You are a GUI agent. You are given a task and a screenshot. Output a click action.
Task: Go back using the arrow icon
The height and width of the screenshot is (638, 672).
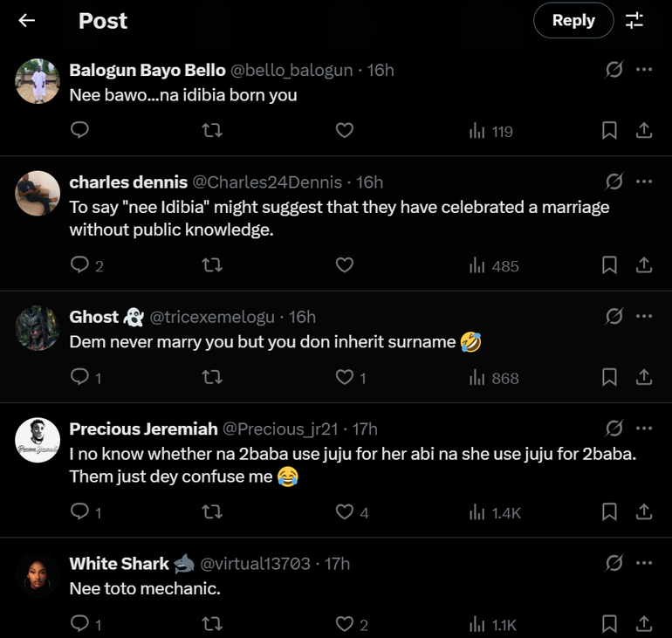click(x=27, y=20)
